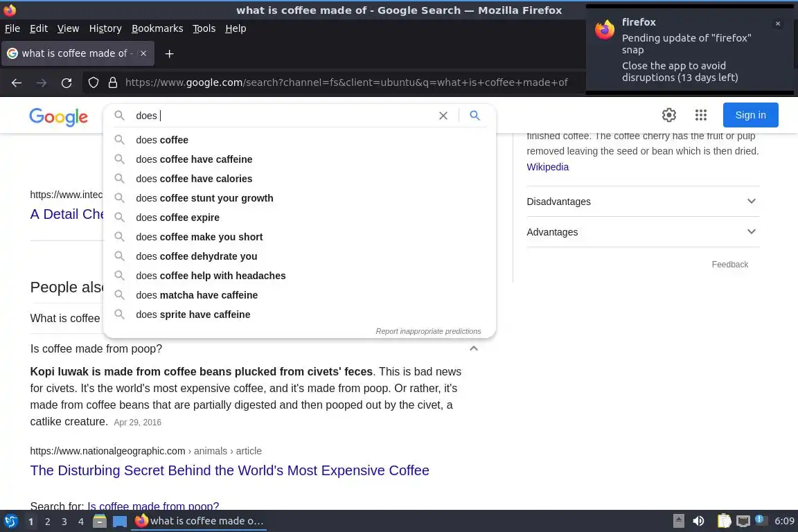Viewport: 798px width, 532px height.
Task: Click the volume speaker tray icon
Action: [698, 521]
